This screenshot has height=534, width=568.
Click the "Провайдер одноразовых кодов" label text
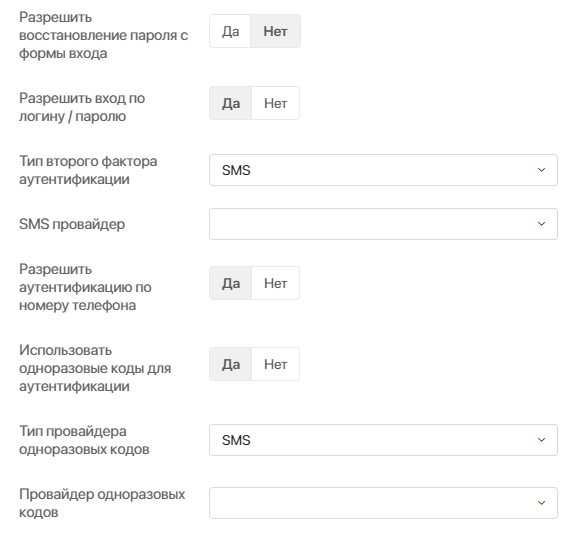pos(102,503)
